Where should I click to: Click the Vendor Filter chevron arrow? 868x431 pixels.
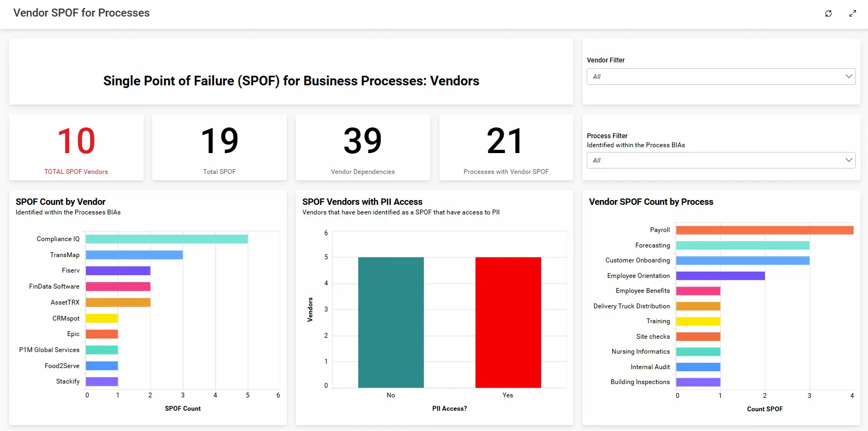tap(848, 77)
